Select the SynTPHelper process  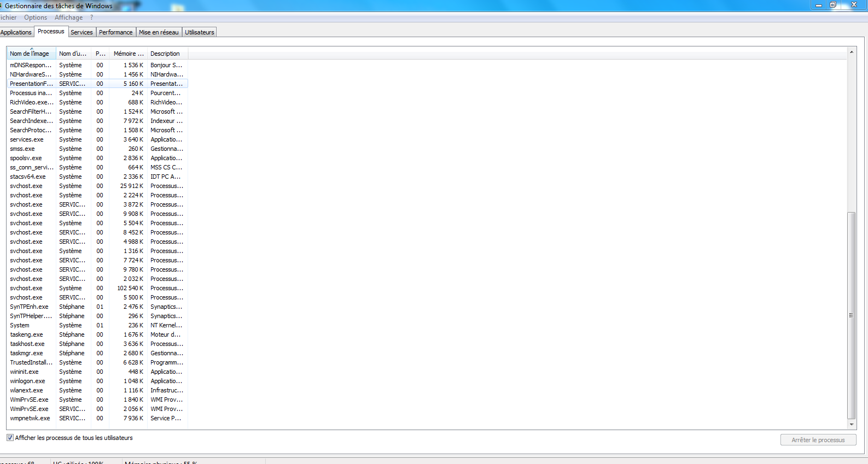(97, 316)
